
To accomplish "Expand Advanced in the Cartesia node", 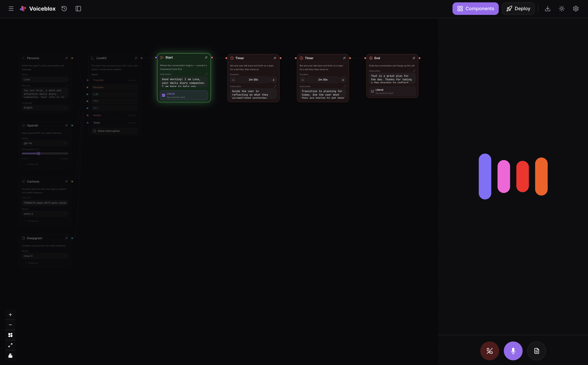I will click(32, 221).
